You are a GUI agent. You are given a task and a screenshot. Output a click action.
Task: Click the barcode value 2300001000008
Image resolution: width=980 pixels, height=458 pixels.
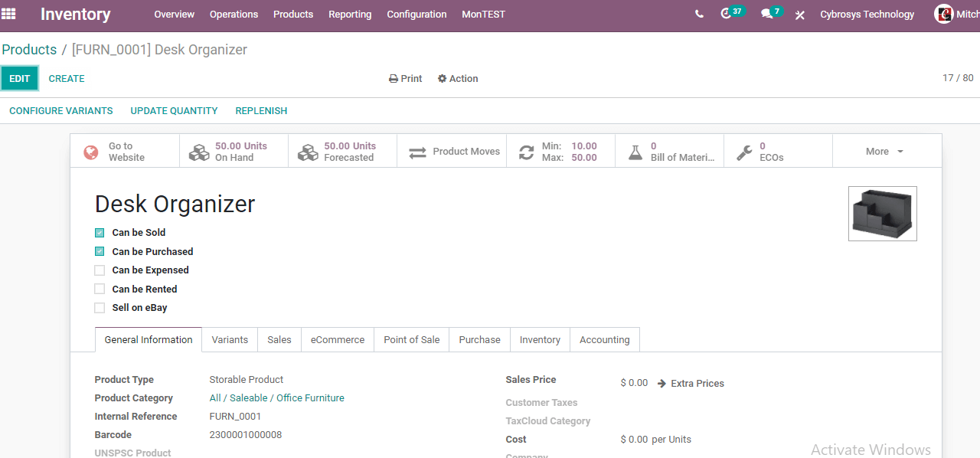246,435
